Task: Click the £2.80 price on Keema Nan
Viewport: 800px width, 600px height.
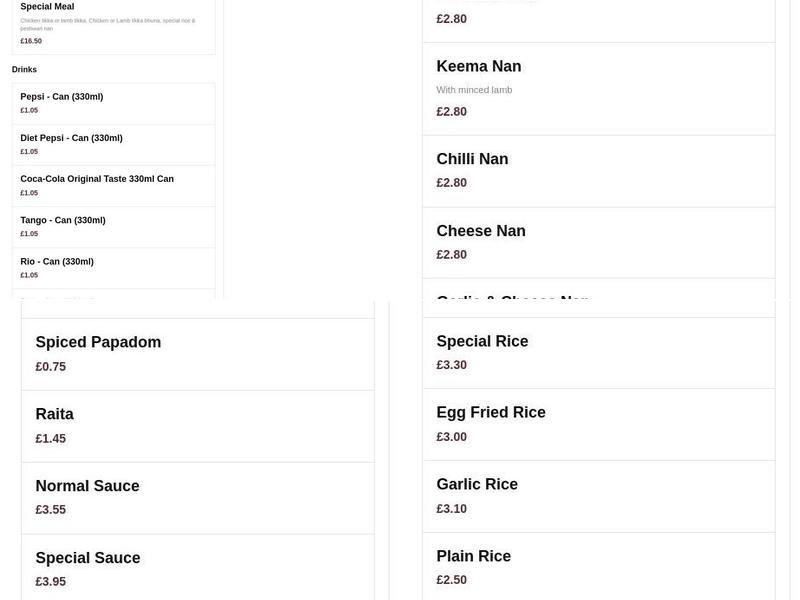Action: point(451,111)
